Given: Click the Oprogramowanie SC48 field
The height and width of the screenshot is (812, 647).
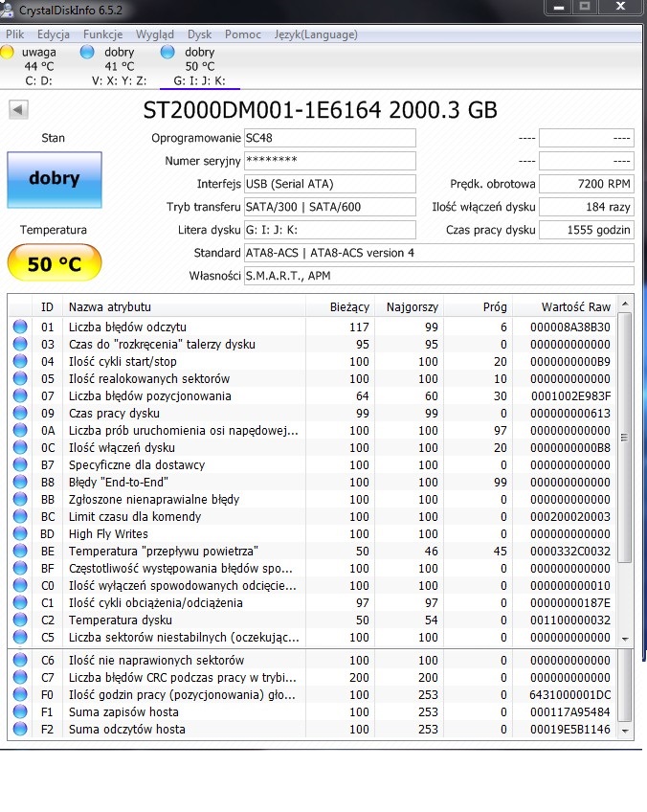Looking at the screenshot, I should pos(329,138).
